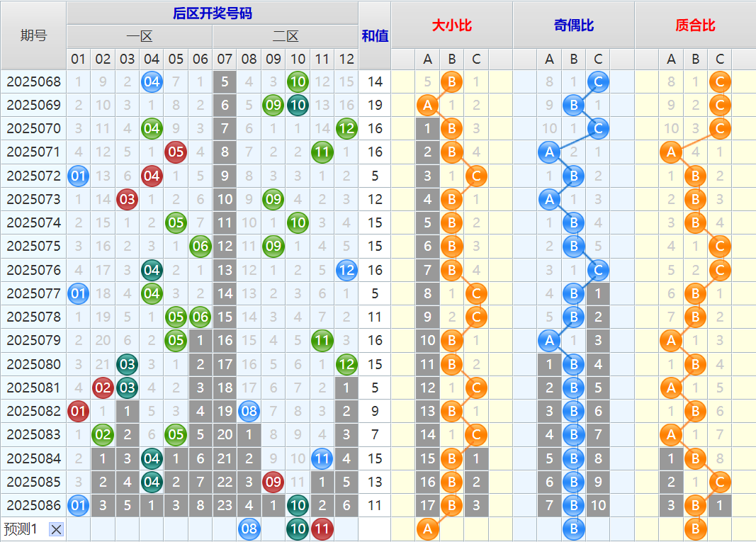This screenshot has height=542, width=756.
Task: Click the 质合比 header
Action: pyautogui.click(x=695, y=25)
